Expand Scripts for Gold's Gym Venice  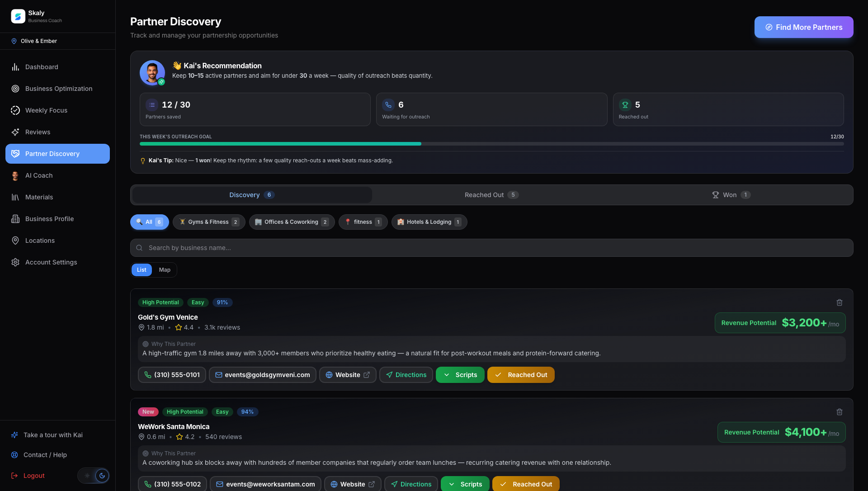point(460,375)
